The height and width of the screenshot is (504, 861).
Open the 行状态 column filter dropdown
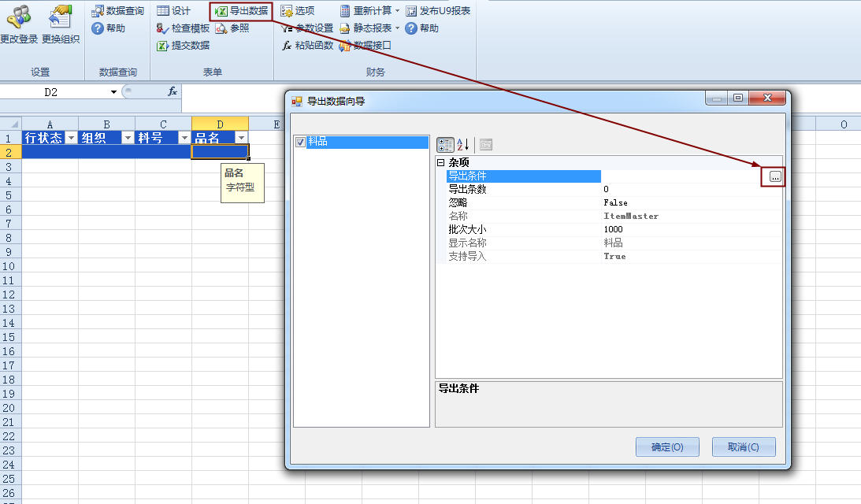pyautogui.click(x=71, y=138)
